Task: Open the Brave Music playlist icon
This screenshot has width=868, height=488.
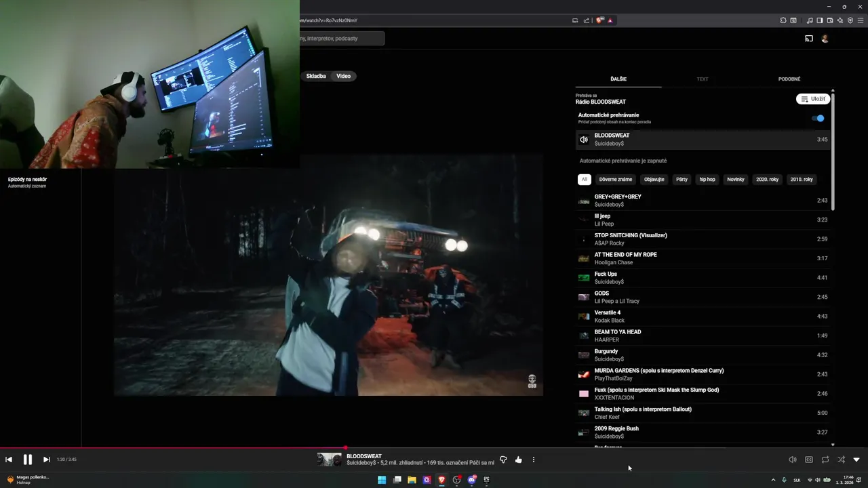Action: click(x=810, y=20)
